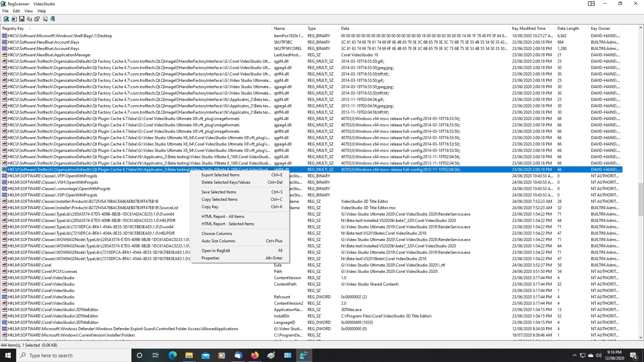Image resolution: width=644 pixels, height=362 pixels.
Task: Sort by Key Modified Time column header
Action: point(533,28)
